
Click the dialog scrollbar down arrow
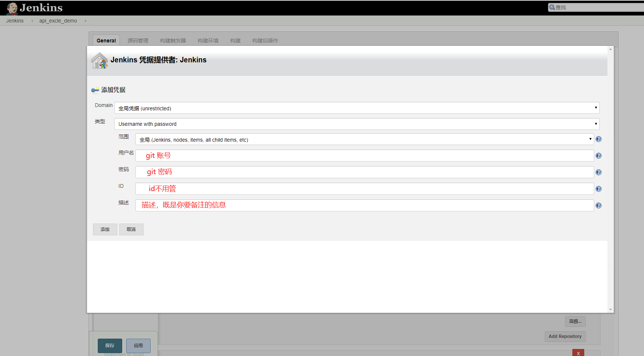click(x=610, y=310)
